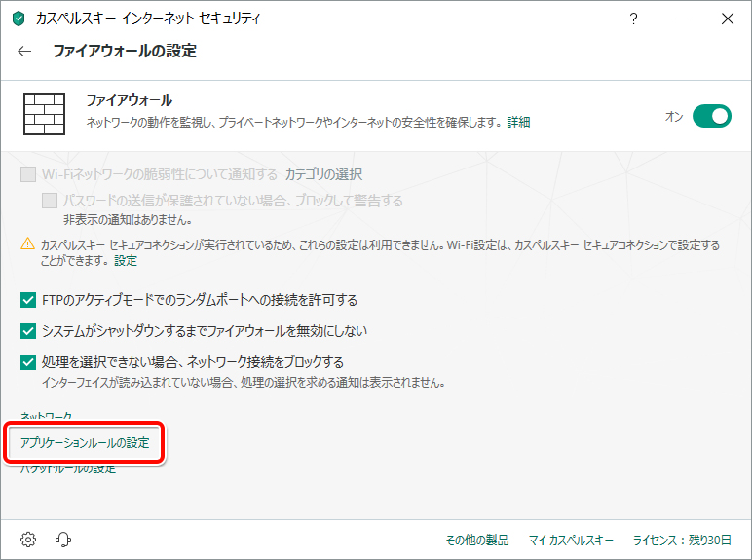Image resolution: width=752 pixels, height=560 pixels.
Task: Open help via the question mark icon
Action: point(633,19)
